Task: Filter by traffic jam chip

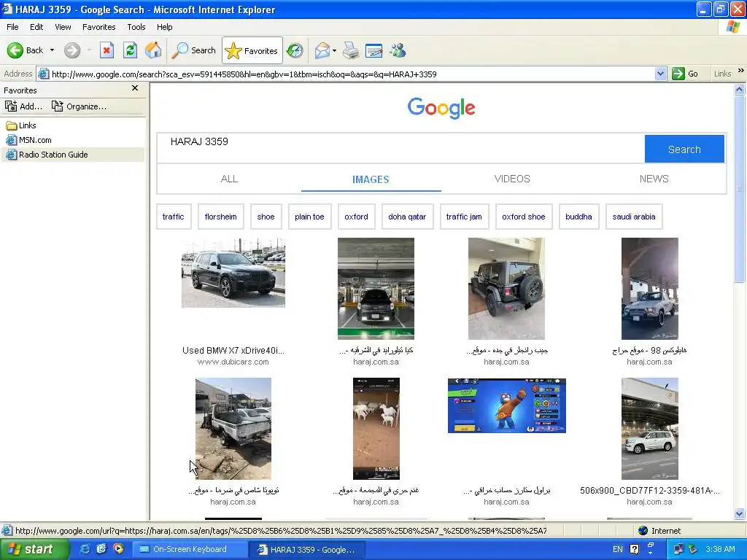Action: pyautogui.click(x=464, y=217)
